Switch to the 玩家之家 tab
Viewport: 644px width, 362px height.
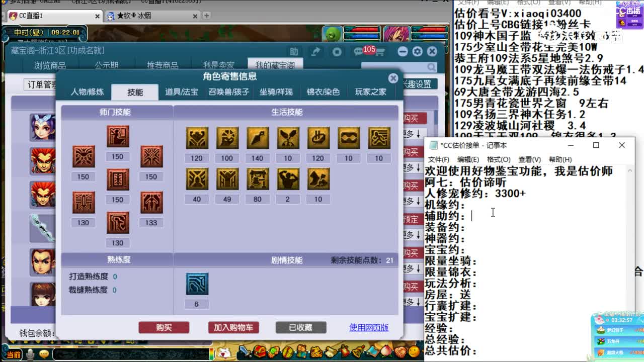click(x=370, y=92)
